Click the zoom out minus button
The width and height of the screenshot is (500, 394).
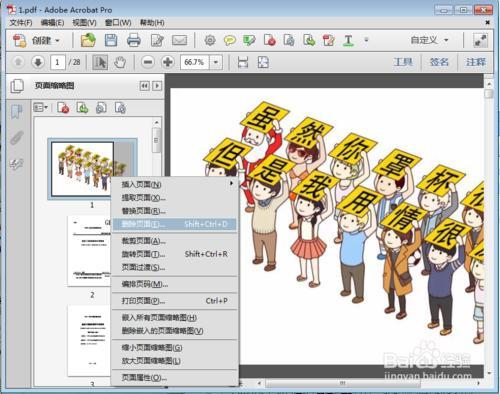point(148,62)
